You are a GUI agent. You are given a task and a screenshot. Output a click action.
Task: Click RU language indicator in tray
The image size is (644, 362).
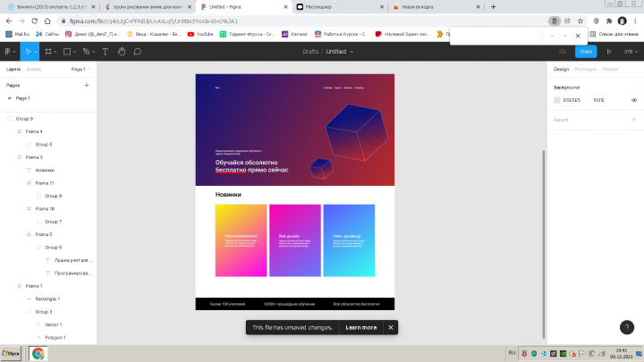512,353
